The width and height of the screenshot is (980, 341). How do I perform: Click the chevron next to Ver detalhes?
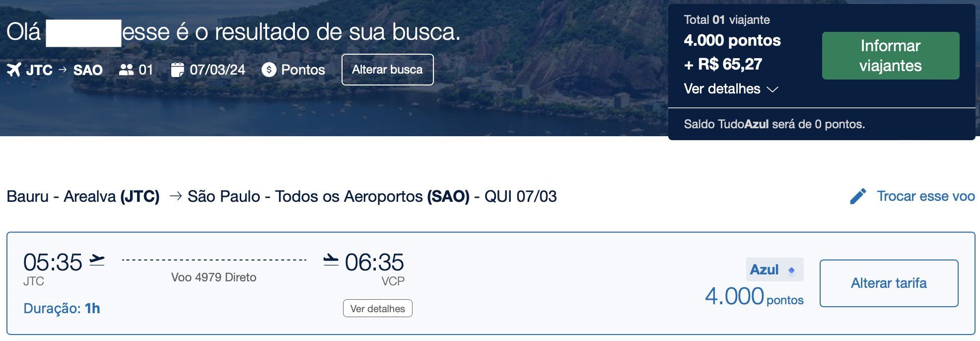[x=772, y=89]
